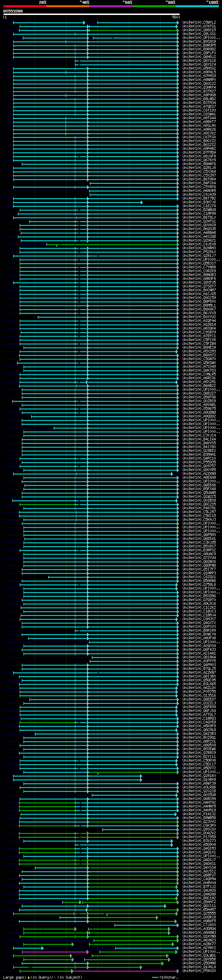Open hit UniRef100_C6SW41
Image resolution: width=222 pixels, height=980 pixels.
tap(199, 114)
